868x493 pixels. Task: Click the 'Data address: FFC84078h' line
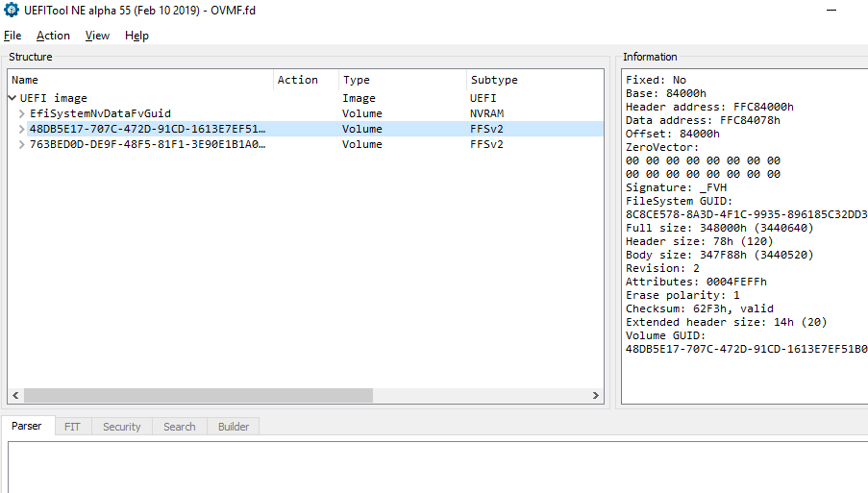703,120
